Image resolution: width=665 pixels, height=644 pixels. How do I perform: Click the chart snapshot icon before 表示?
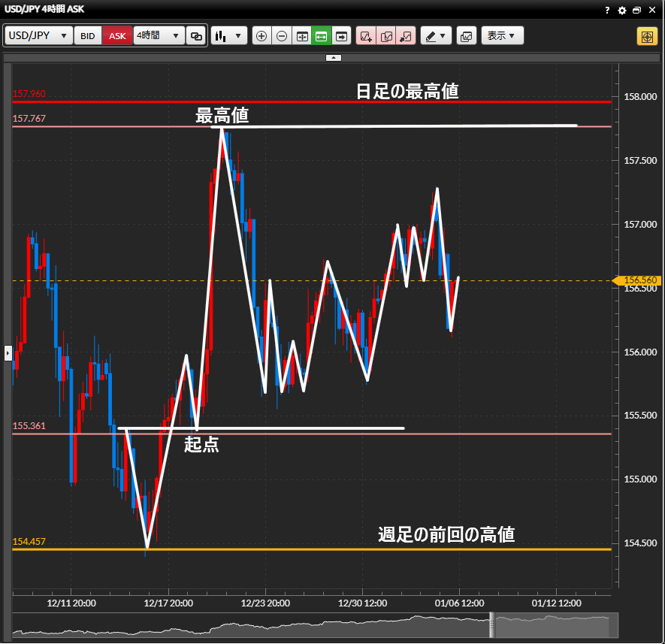tap(466, 36)
